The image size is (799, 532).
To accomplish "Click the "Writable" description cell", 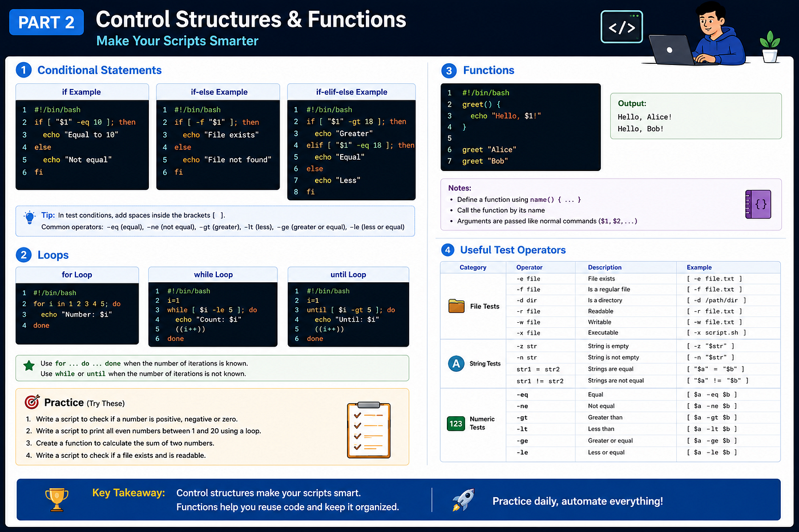I will pyautogui.click(x=600, y=322).
